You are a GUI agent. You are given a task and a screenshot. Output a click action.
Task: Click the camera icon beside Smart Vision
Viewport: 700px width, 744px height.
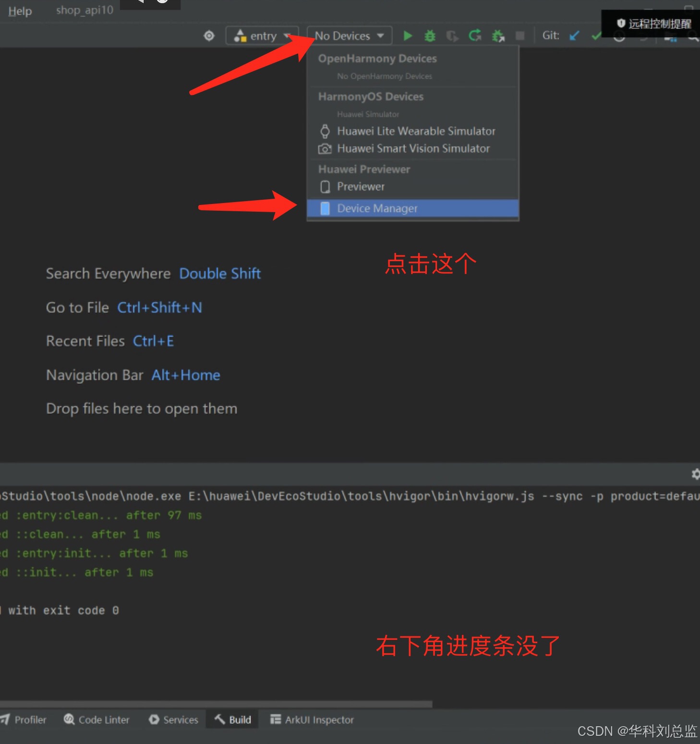coord(325,149)
